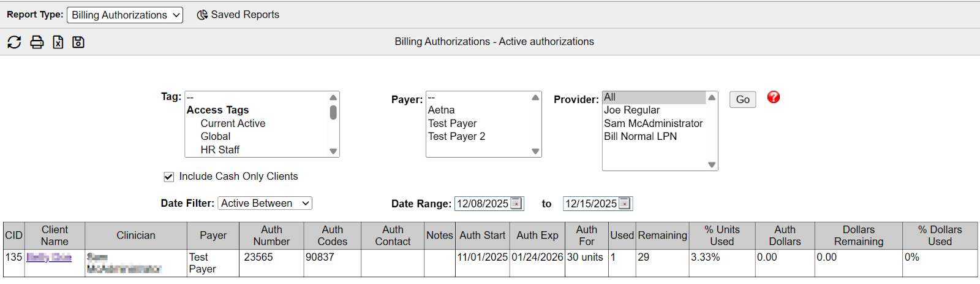980x284 pixels.
Task: Sort by Auth Exp column header
Action: pos(537,236)
